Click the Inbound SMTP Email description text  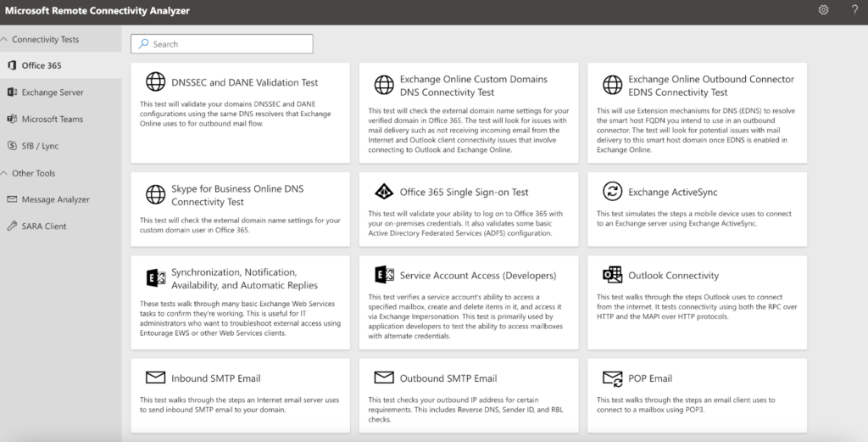point(239,405)
